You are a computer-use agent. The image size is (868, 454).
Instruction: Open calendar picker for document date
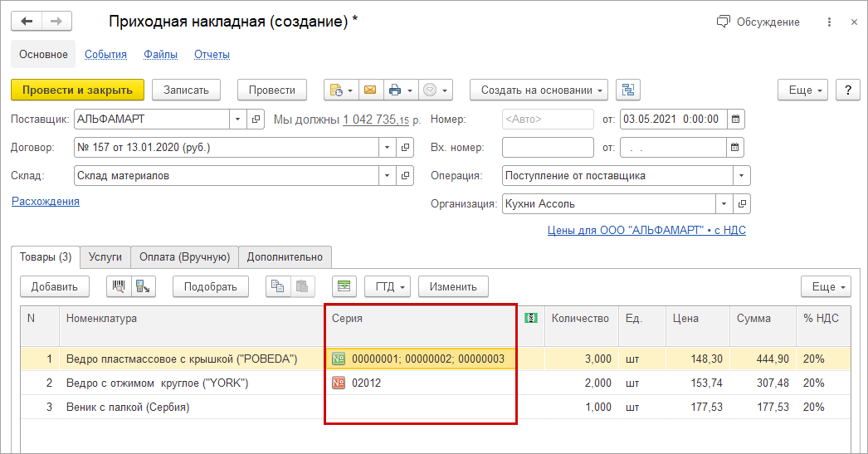pyautogui.click(x=735, y=119)
